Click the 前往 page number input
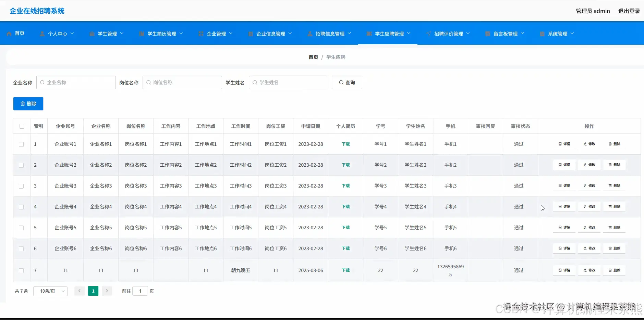 point(140,291)
